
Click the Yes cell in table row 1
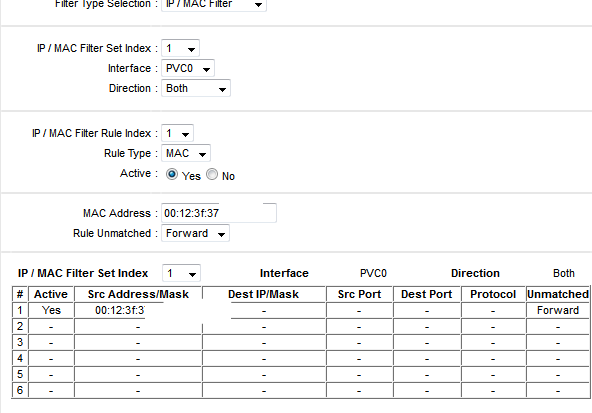pos(51,310)
